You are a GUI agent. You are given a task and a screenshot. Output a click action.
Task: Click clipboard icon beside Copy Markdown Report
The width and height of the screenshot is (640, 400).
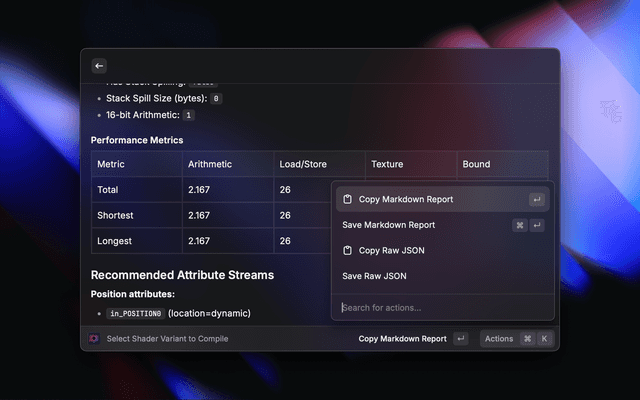[x=347, y=200]
